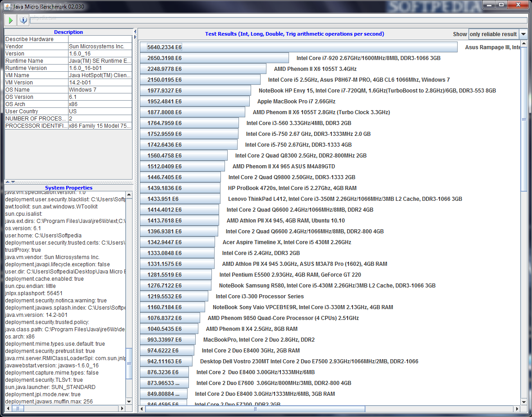The width and height of the screenshot is (532, 417).
Task: Click results vertical scrollbar down arrow
Action: pyautogui.click(x=524, y=402)
